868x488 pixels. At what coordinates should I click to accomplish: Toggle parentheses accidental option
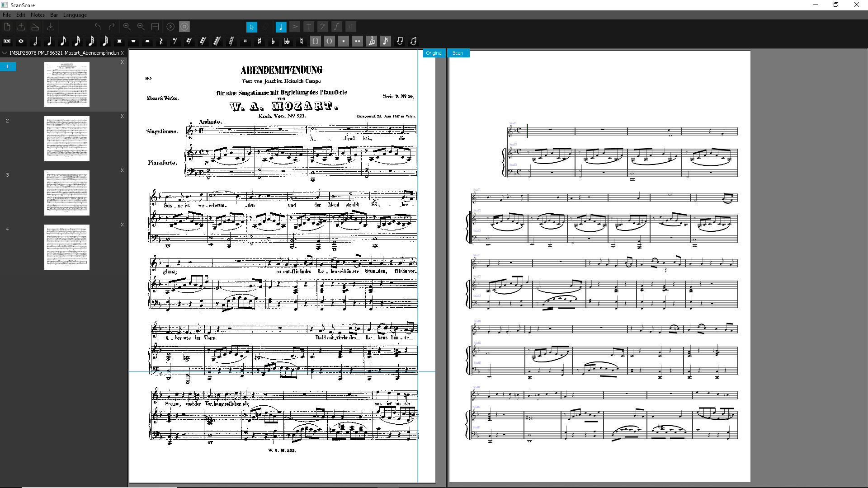329,41
